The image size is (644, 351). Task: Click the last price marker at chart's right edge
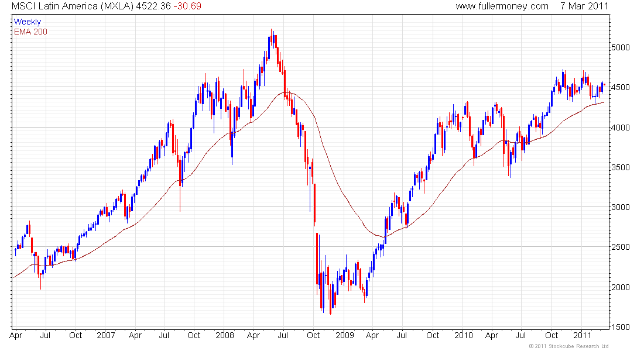point(604,85)
